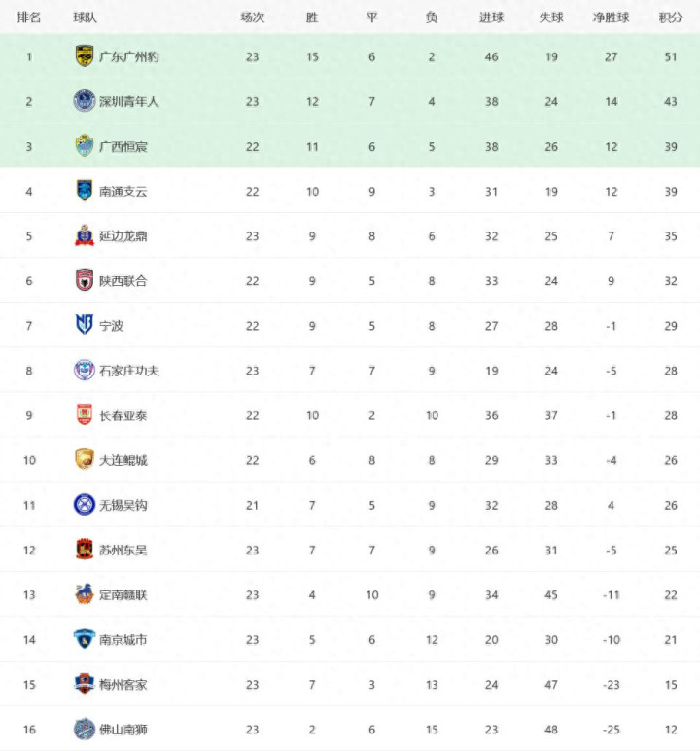This screenshot has width=700, height=751.
Task: Click the 长春亚泰 red crest
Action: pos(85,414)
